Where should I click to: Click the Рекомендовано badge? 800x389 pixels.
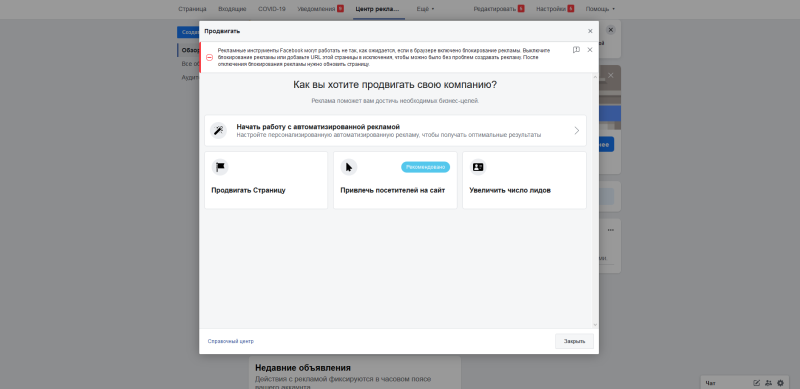pyautogui.click(x=426, y=167)
